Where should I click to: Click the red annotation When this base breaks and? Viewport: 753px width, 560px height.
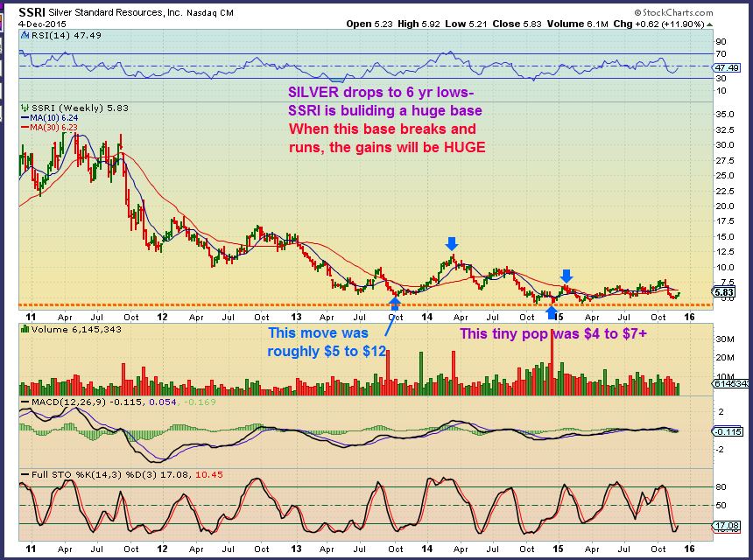click(x=383, y=129)
